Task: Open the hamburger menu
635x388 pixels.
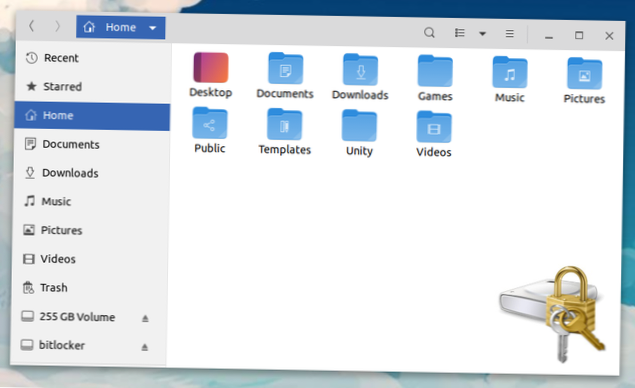Action: (x=510, y=34)
